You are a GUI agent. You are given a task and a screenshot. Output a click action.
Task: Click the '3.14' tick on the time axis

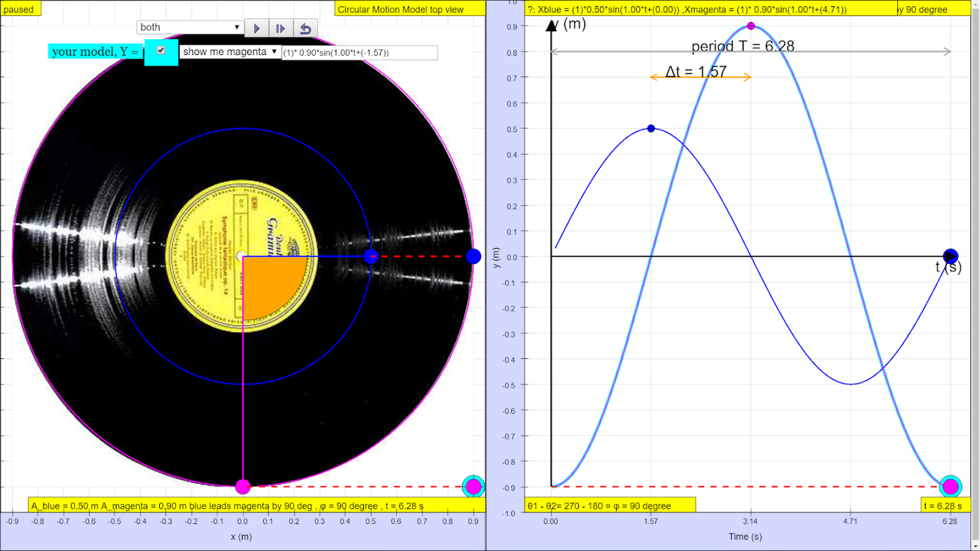click(x=751, y=521)
